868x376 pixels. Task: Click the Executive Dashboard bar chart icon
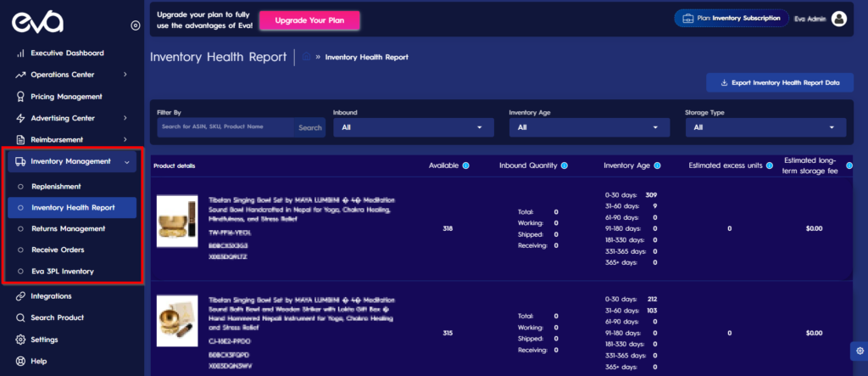tap(20, 53)
